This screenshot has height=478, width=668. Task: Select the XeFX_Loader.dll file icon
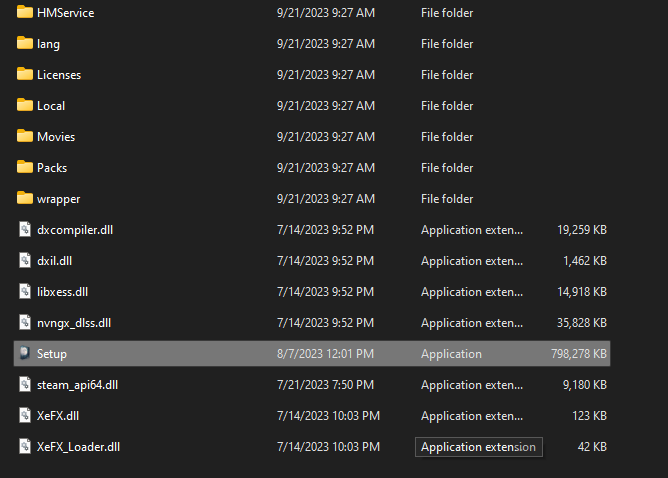25,446
